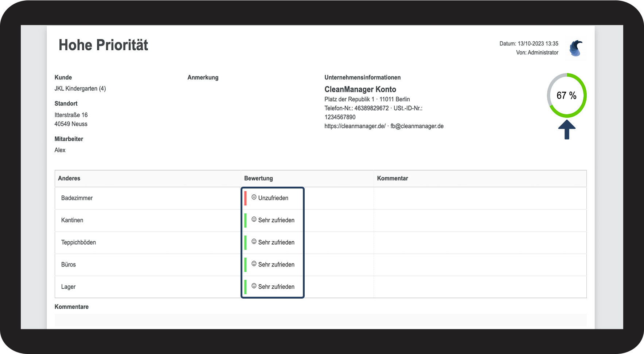Click the smiley icon in Lager row
This screenshot has height=354, width=644.
254,286
